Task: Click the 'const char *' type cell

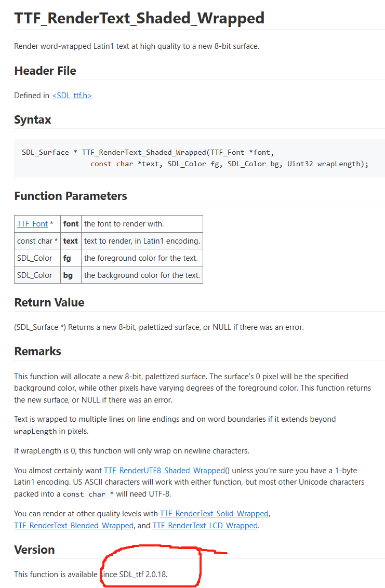Action: (37, 241)
